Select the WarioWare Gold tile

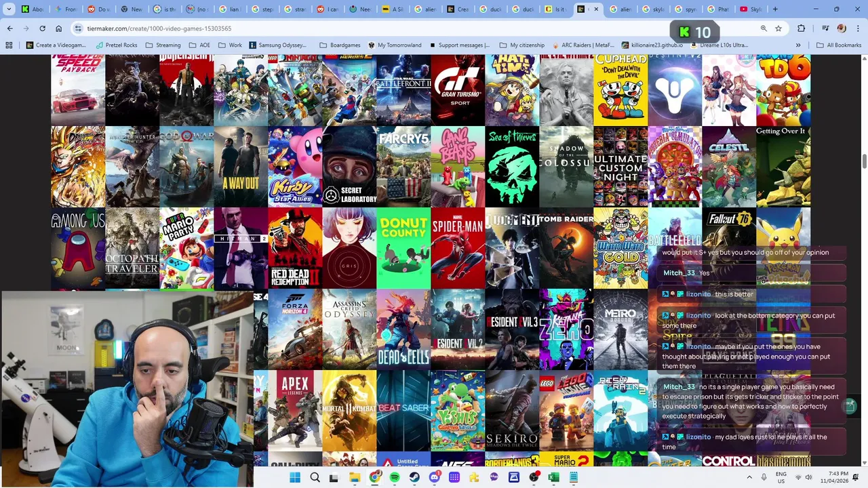[x=620, y=248]
